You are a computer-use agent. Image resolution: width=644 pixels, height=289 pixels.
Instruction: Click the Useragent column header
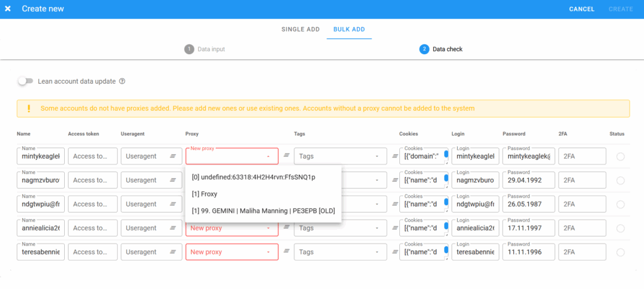132,133
